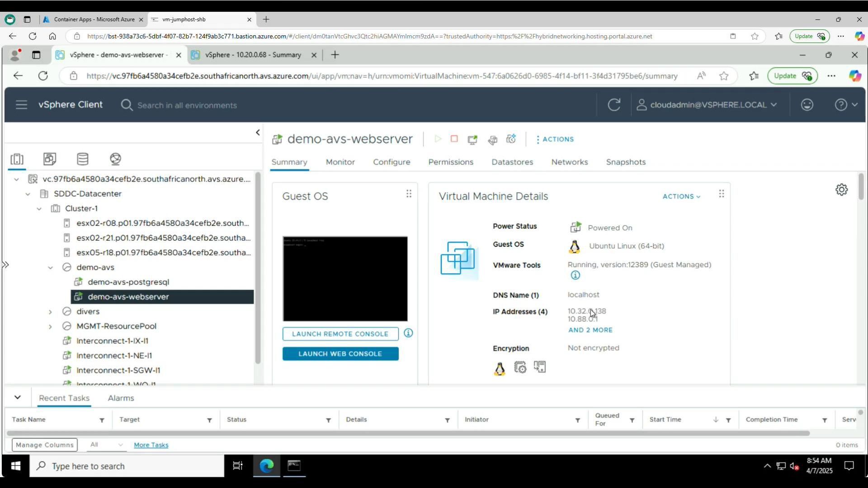Screen dimensions: 868x488
Task: Switch to the Monitor tab
Action: pyautogui.click(x=340, y=162)
